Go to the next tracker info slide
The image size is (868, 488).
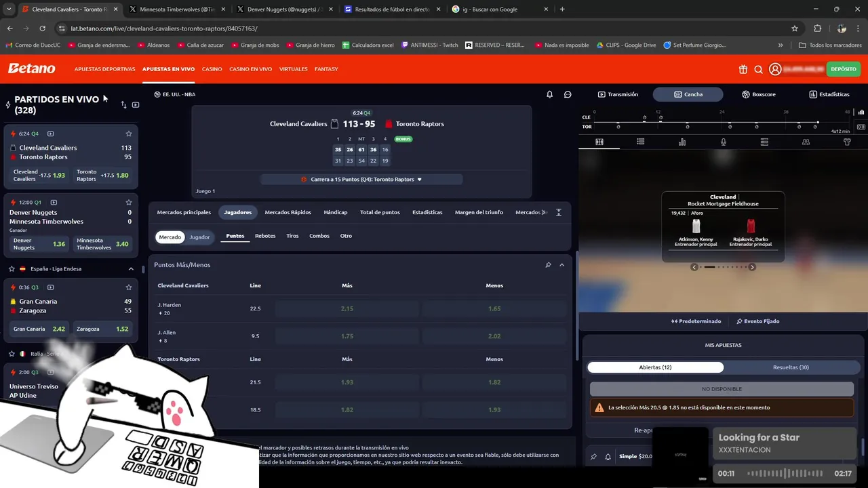point(751,267)
